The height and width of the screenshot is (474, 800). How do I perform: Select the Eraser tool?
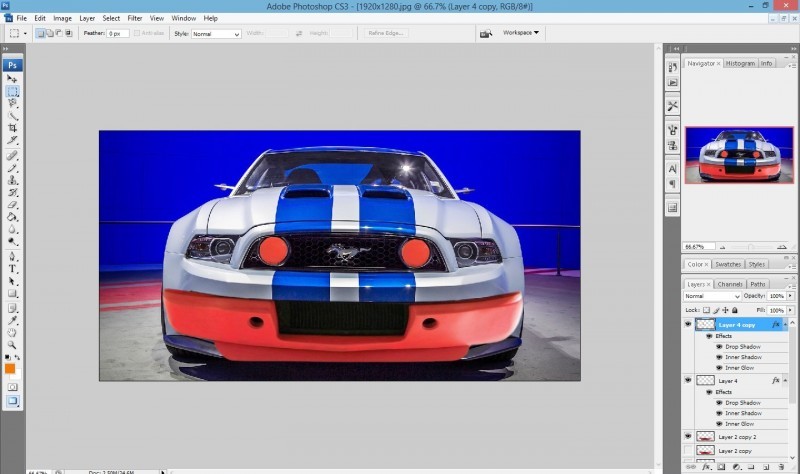tap(12, 205)
